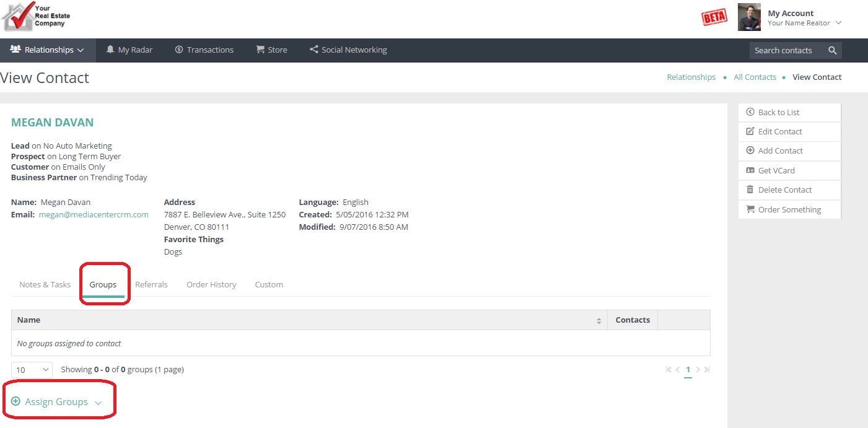Image resolution: width=868 pixels, height=428 pixels.
Task: Click the megan@mediacentercrm.com email link
Action: pos(94,215)
